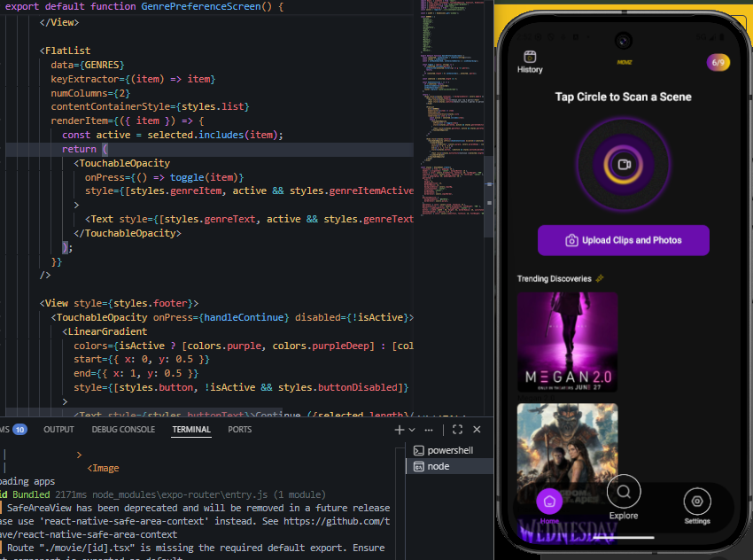The width and height of the screenshot is (753, 560).
Task: Open the MEGAN 2.0 trending poster
Action: pos(567,341)
